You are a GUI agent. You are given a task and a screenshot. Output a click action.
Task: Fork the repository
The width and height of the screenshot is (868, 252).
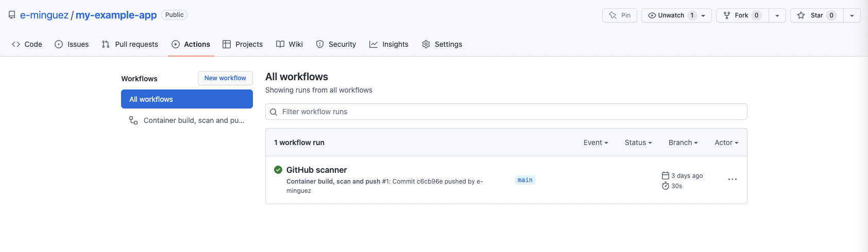pos(742,15)
